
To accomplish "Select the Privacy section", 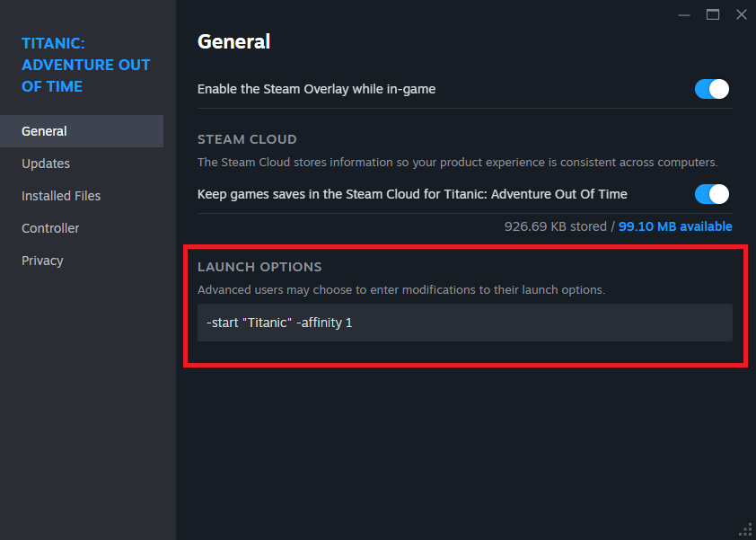I will [42, 261].
